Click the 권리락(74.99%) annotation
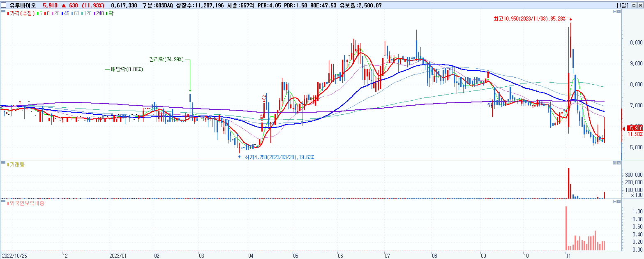Image resolution: width=644 pixels, height=259 pixels. [x=167, y=60]
